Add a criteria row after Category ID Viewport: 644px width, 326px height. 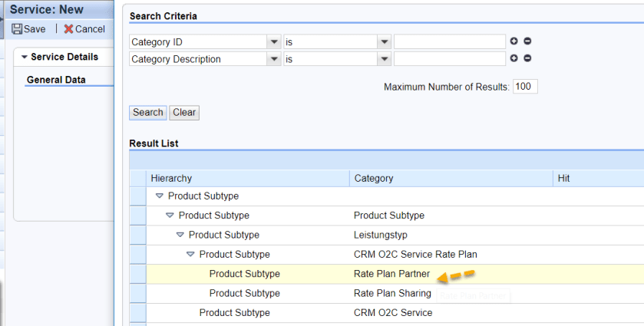click(x=514, y=41)
